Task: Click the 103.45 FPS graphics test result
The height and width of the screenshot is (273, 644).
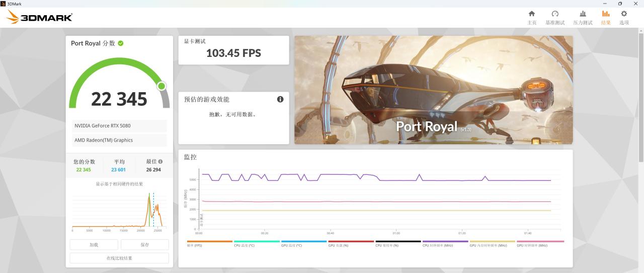Action: click(x=233, y=53)
